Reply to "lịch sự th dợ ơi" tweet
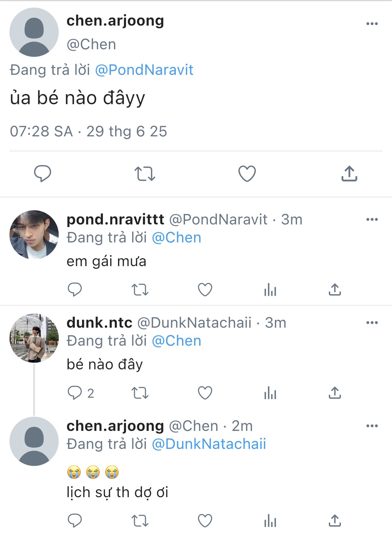This screenshot has height=536, width=392. pos(75,521)
